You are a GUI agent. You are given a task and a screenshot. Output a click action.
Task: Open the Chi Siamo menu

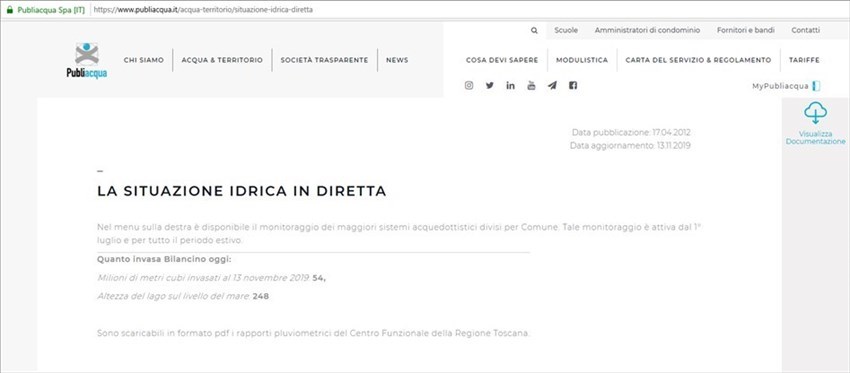pyautogui.click(x=144, y=60)
